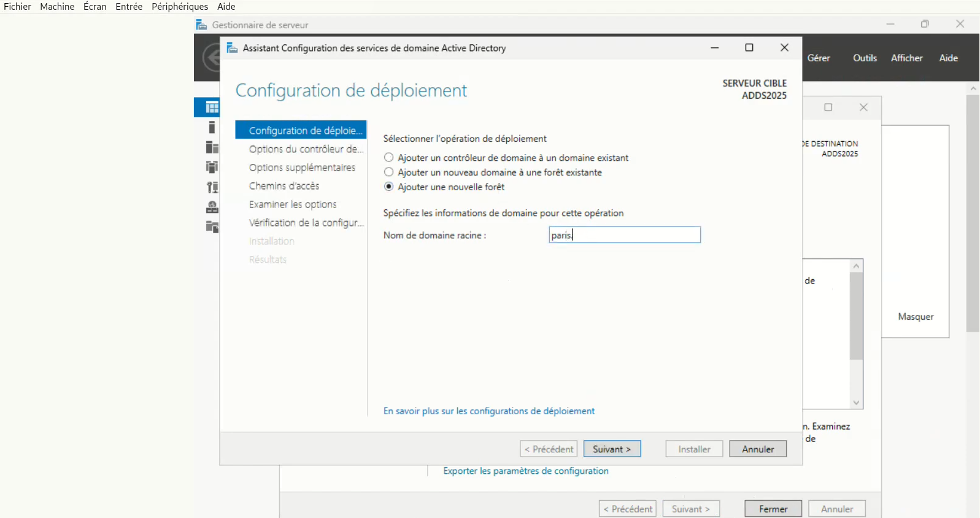Click the Résultats step label

coord(268,260)
